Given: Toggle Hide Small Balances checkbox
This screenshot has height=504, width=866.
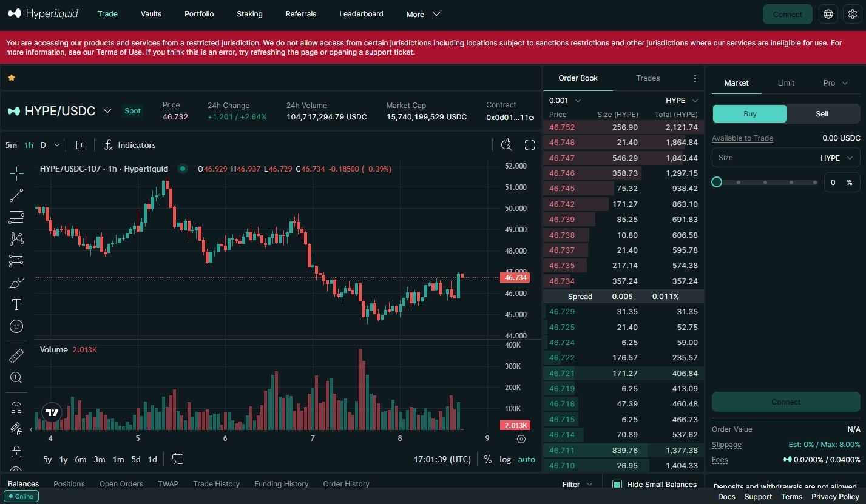Looking at the screenshot, I should 617,484.
